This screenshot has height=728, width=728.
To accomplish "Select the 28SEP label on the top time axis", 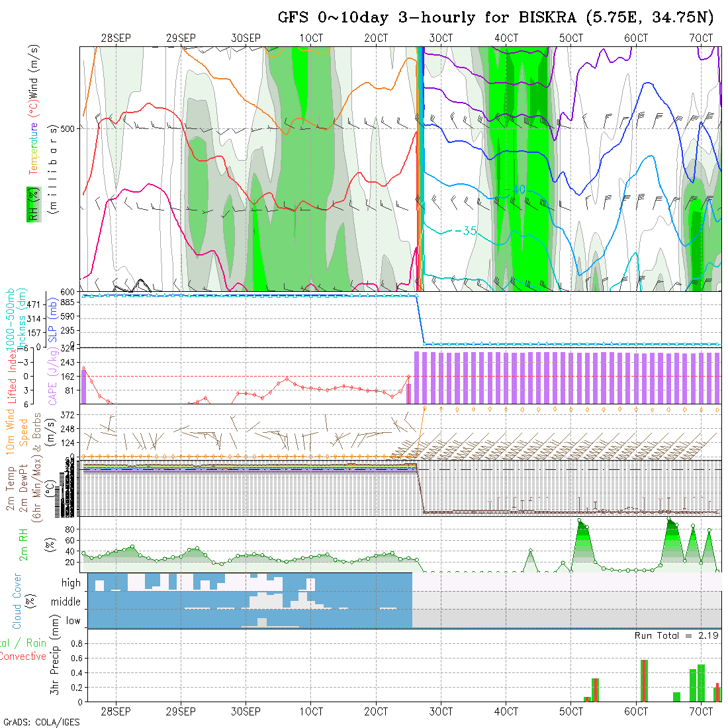I will 116,38.
